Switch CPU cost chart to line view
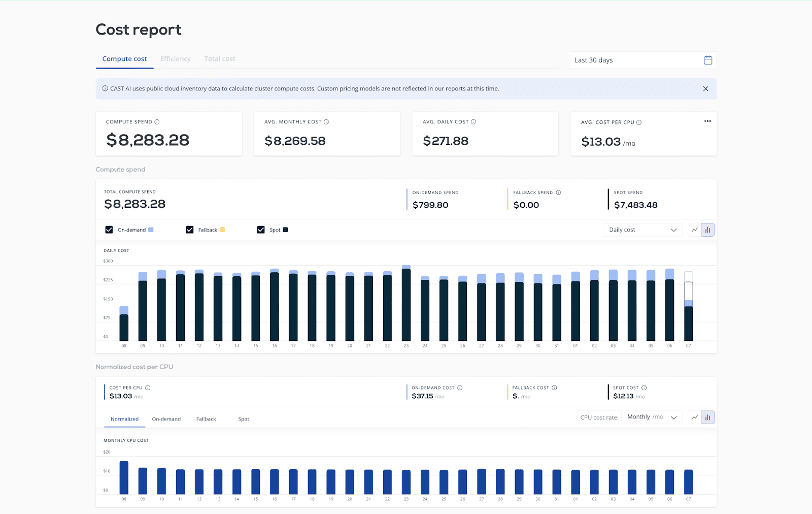The height and width of the screenshot is (514, 812). pyautogui.click(x=695, y=417)
